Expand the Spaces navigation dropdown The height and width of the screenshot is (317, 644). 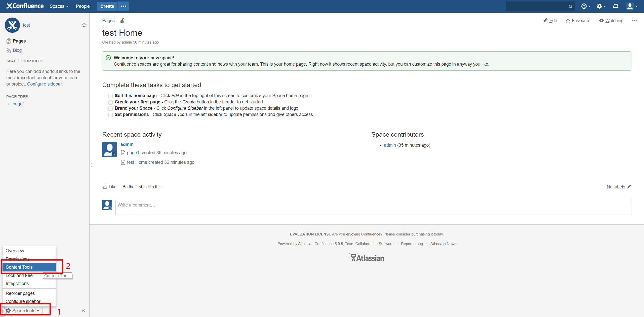[x=59, y=6]
